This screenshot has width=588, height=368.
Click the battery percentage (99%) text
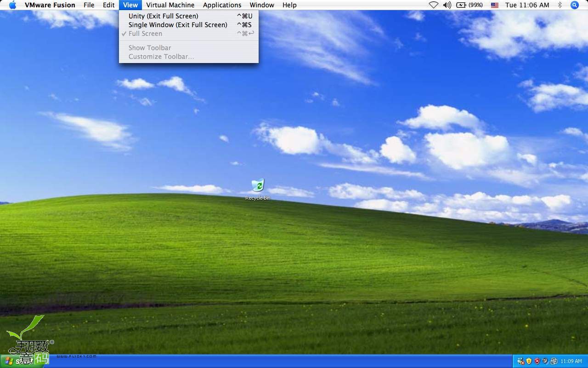[x=475, y=5]
